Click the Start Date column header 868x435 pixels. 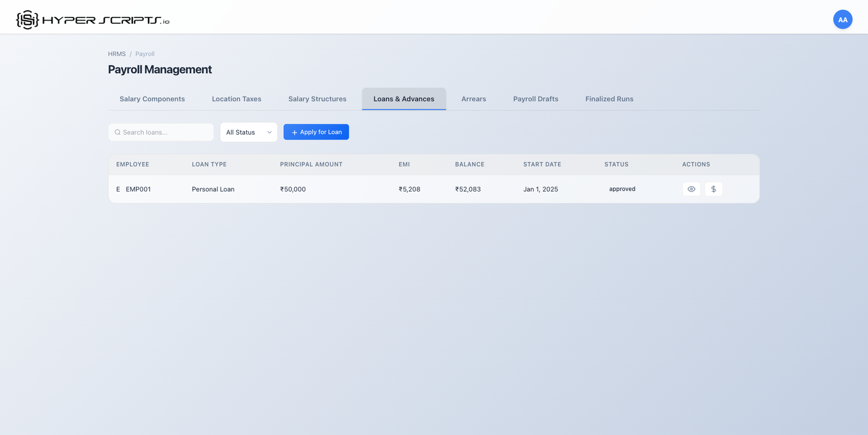tap(542, 164)
